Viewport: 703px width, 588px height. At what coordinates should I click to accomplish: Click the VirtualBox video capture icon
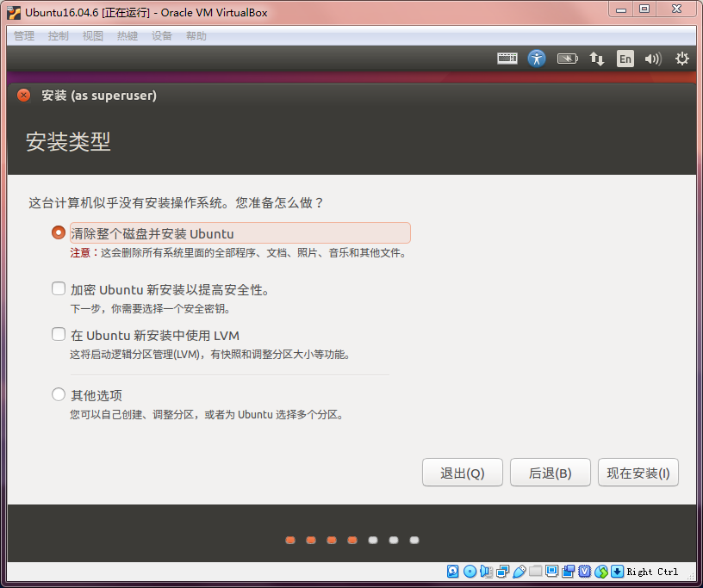[568, 572]
